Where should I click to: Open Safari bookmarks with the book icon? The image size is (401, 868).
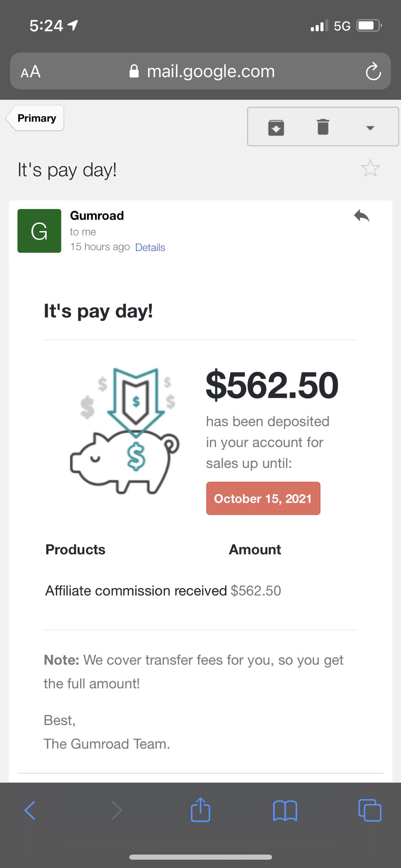click(285, 810)
